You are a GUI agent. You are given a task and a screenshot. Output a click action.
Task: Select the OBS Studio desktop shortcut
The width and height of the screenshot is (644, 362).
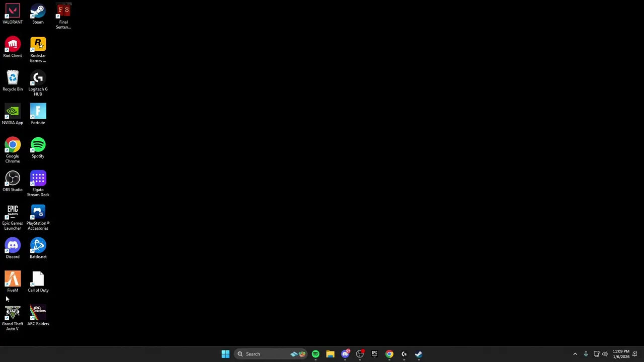click(13, 182)
